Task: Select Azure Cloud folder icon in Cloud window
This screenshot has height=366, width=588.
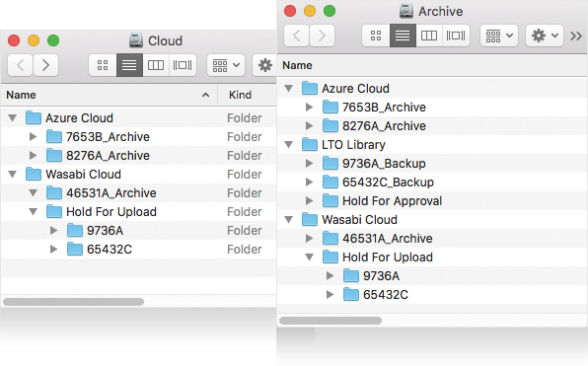Action: pos(34,117)
